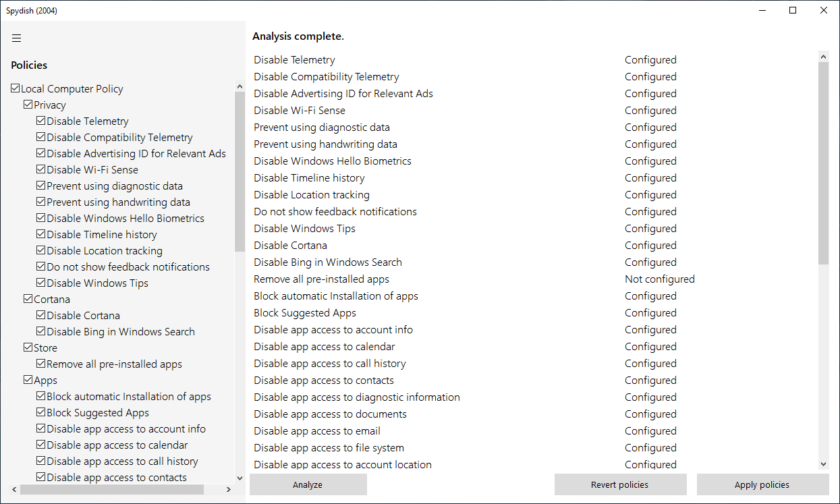Toggle Disable Bing in Windows Search checkbox
Viewport: 840px width, 504px height.
(x=41, y=331)
